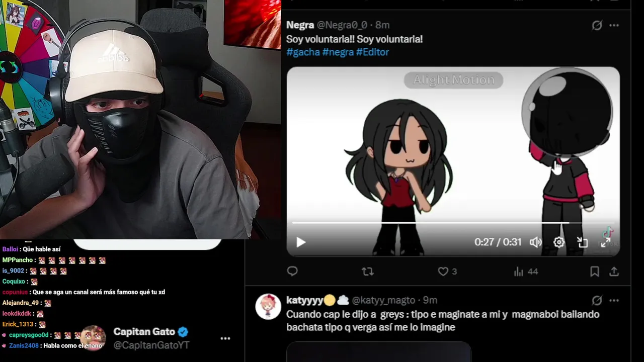Open the #gacha hashtag
This screenshot has width=644, height=362.
303,52
